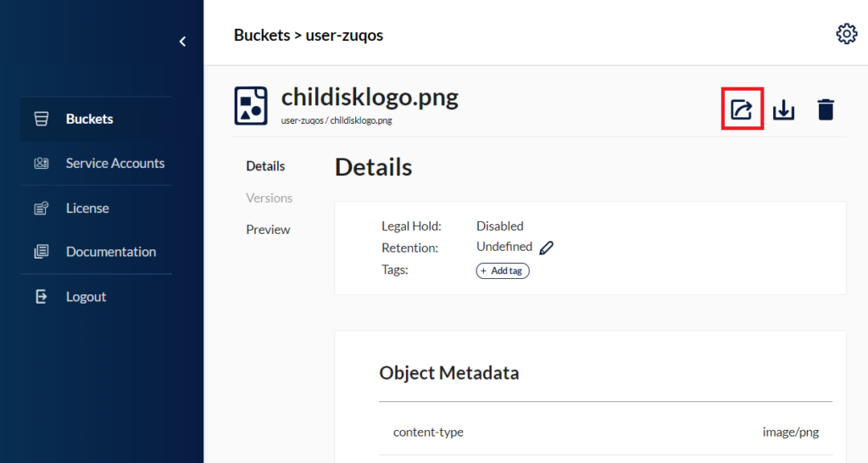Switch to the Preview tab
This screenshot has height=463, width=868.
click(x=268, y=230)
